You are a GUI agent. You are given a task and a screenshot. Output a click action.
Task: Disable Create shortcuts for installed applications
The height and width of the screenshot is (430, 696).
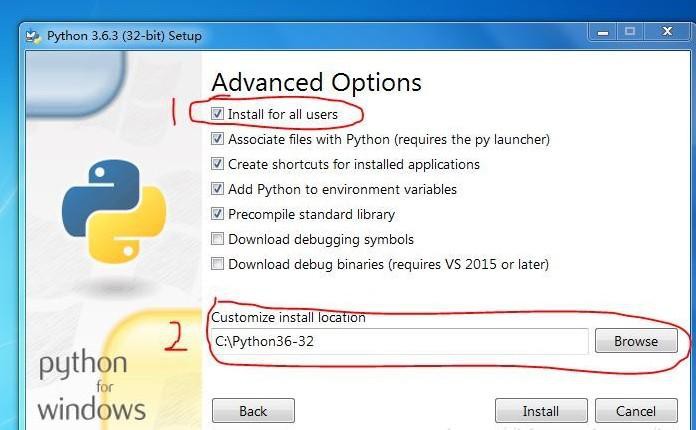coord(217,164)
